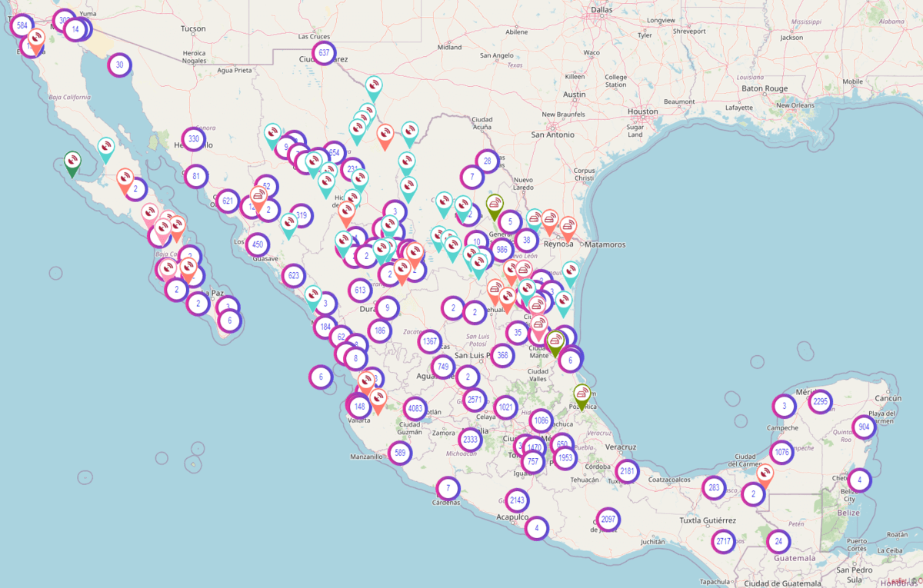The image size is (923, 588).
Task: Click the 2295 cluster near Mérida
Action: pos(821,401)
